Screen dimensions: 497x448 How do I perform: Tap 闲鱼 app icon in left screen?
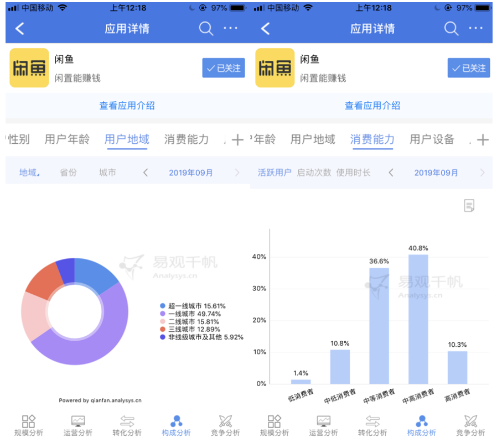click(29, 68)
